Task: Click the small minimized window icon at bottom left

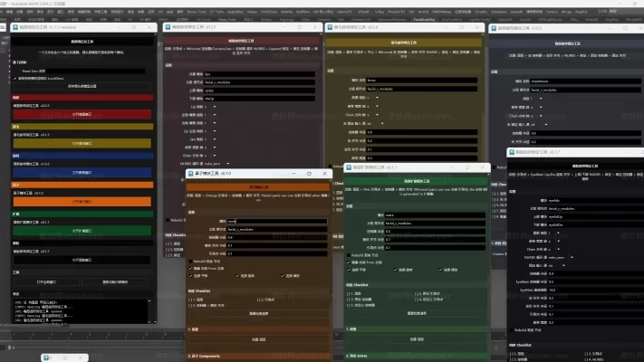Action: (46, 357)
